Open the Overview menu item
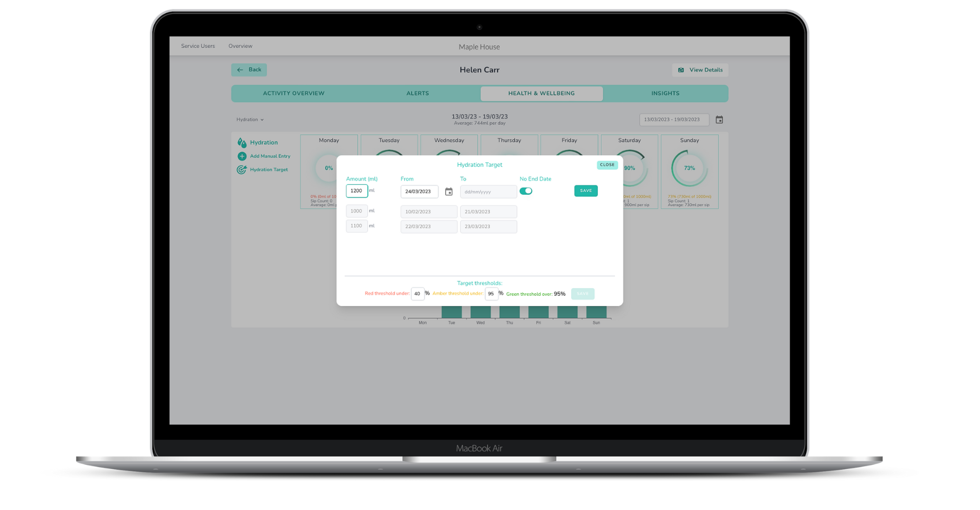The height and width of the screenshot is (510, 980). click(240, 46)
